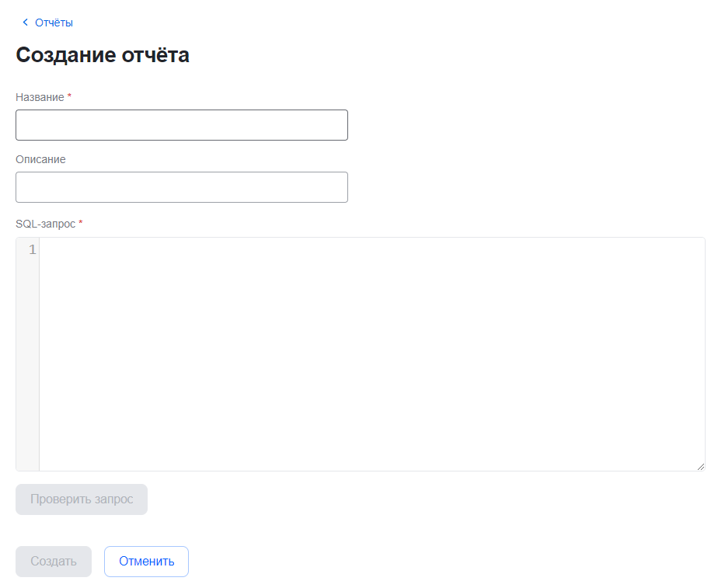Click the red asterisk beside SQL-запрос
The height and width of the screenshot is (588, 718).
coord(81,223)
